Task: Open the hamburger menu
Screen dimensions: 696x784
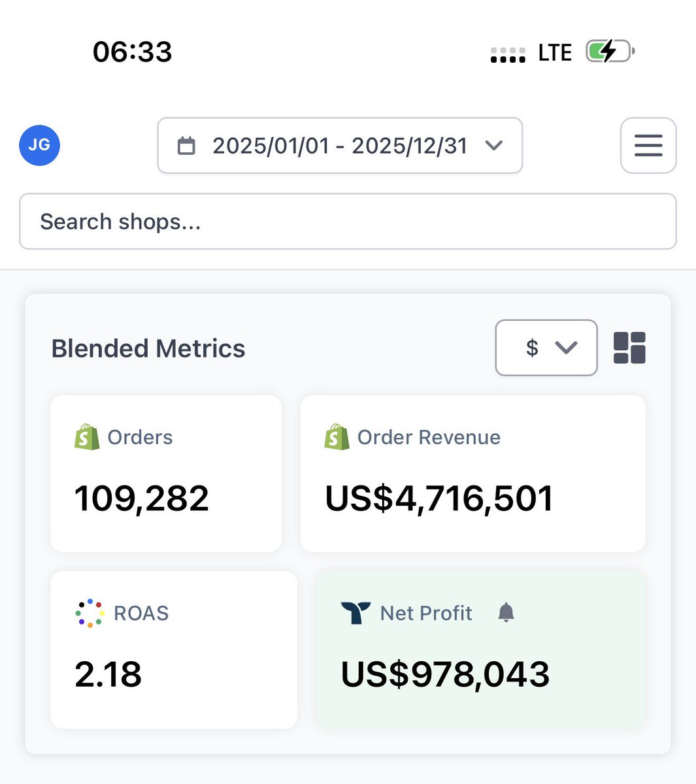Action: 648,145
